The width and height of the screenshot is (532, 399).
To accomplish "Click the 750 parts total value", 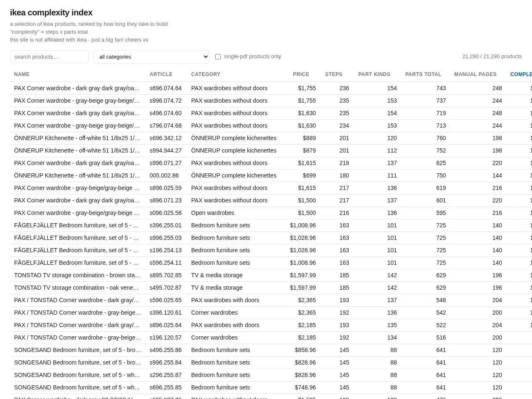I will [441, 175].
